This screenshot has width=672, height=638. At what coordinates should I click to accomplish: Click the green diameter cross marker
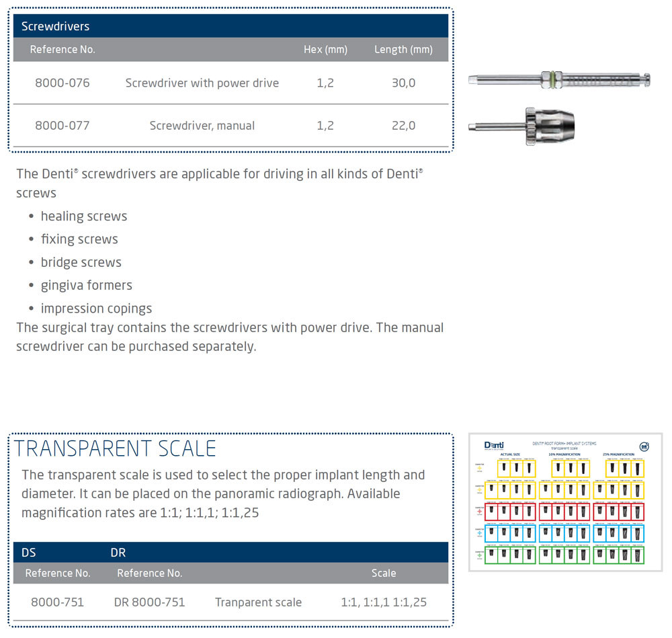point(479,555)
